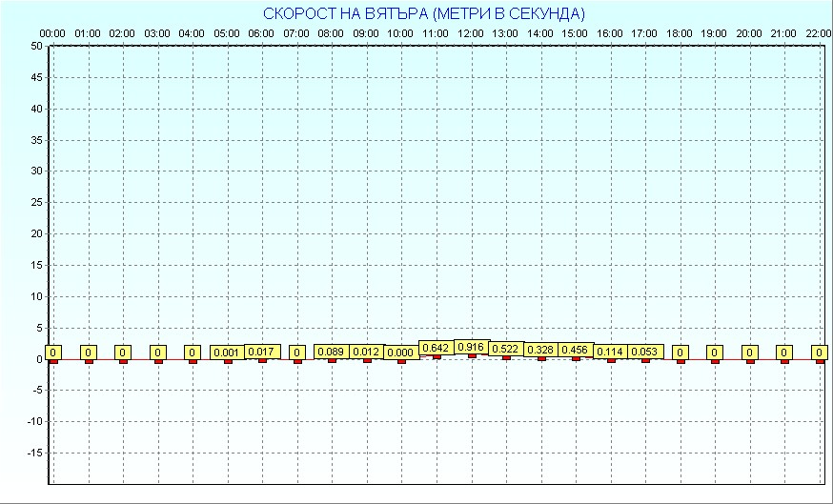Click the chart title СКОРОСТ НА ВЯТЪРА
This screenshot has width=833, height=504.
[423, 13]
